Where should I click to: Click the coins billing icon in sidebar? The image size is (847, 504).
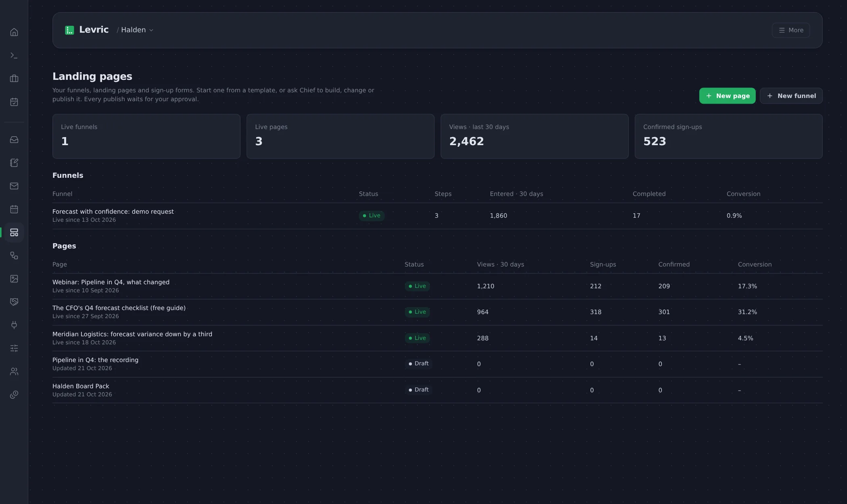point(14,395)
